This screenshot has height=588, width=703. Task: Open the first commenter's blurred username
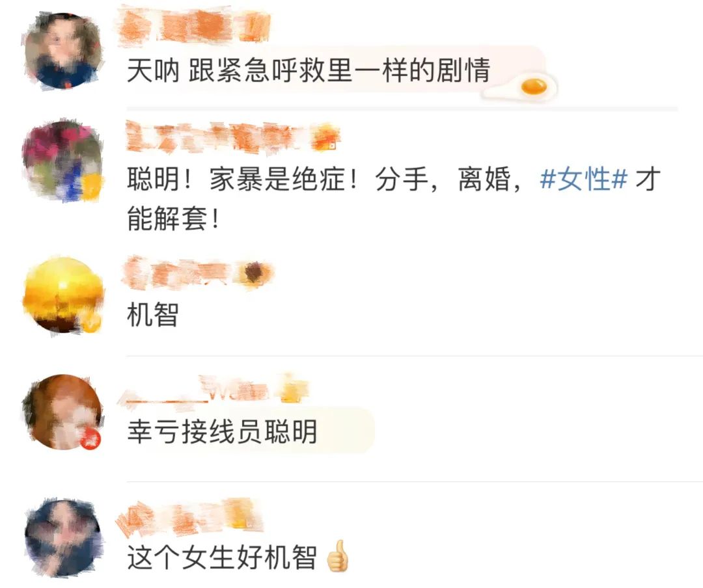tap(194, 26)
